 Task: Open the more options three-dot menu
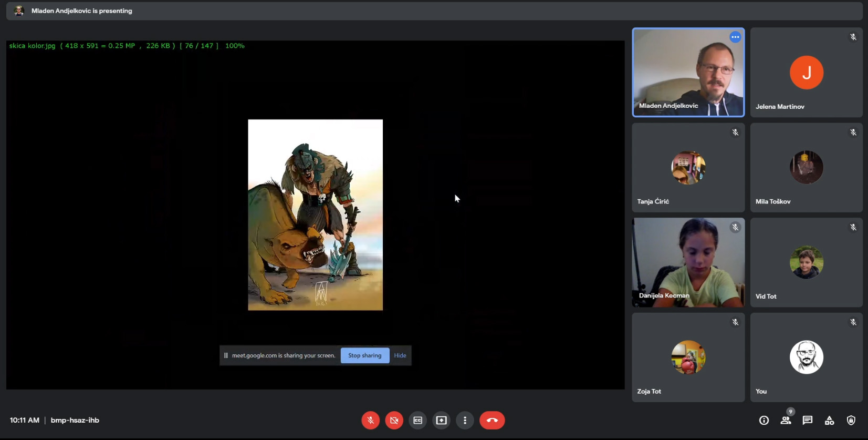pos(465,420)
